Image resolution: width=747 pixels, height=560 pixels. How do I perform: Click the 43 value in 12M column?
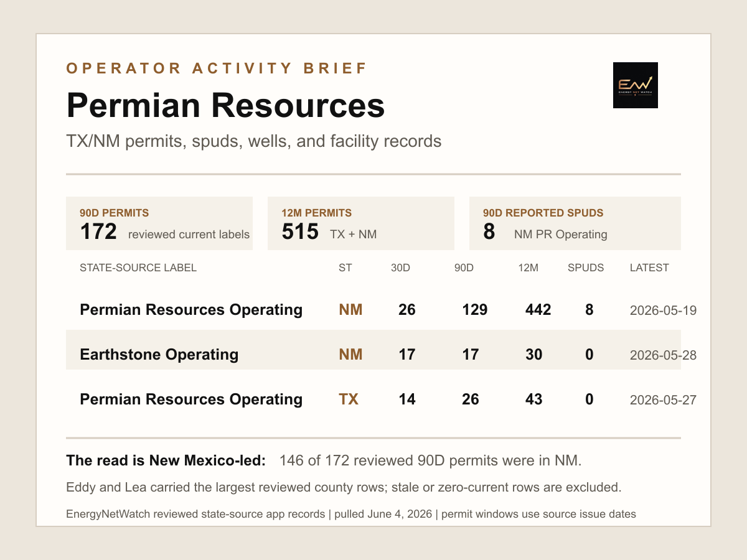click(x=534, y=399)
